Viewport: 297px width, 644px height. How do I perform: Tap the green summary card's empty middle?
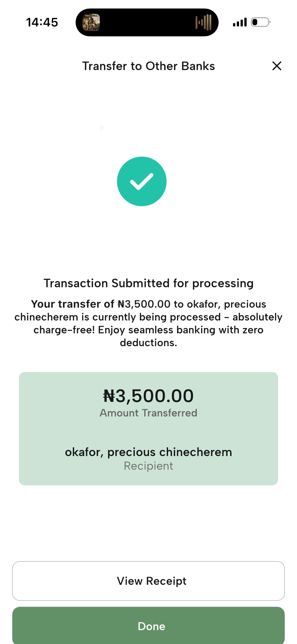pos(148,432)
